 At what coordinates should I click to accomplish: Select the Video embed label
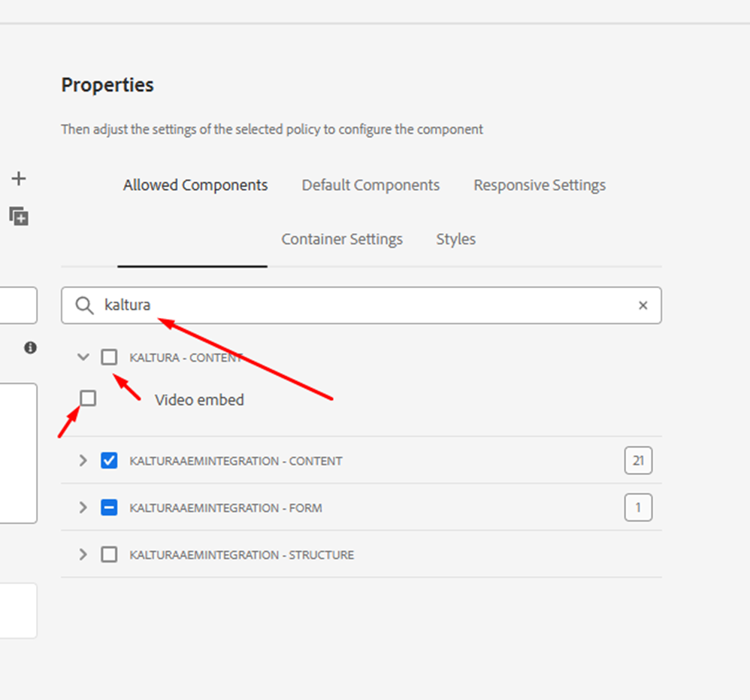[x=199, y=400]
